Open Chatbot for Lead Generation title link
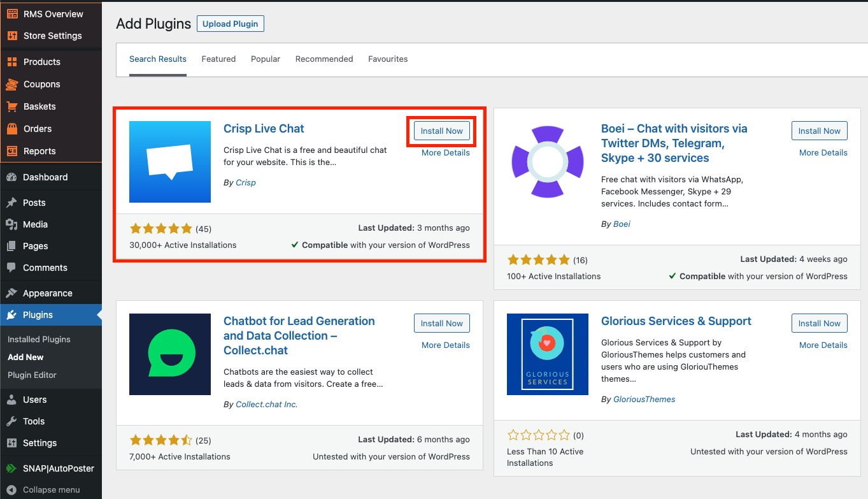The height and width of the screenshot is (499, 868). click(299, 336)
